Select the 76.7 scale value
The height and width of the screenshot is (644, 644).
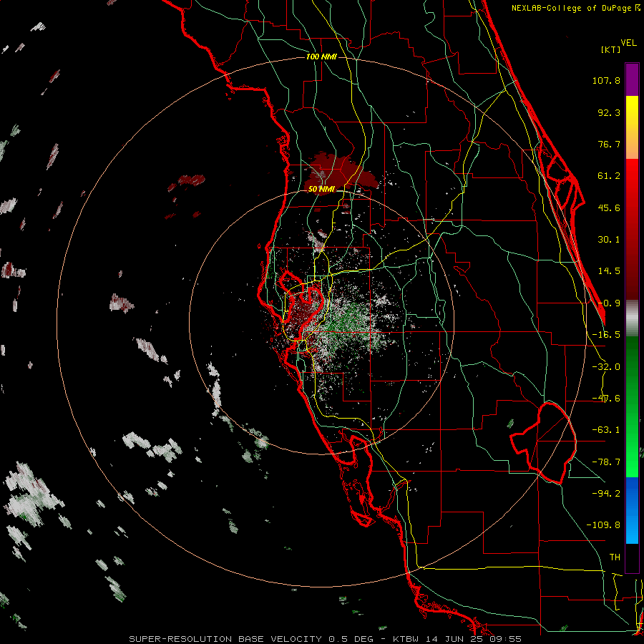[x=609, y=144]
